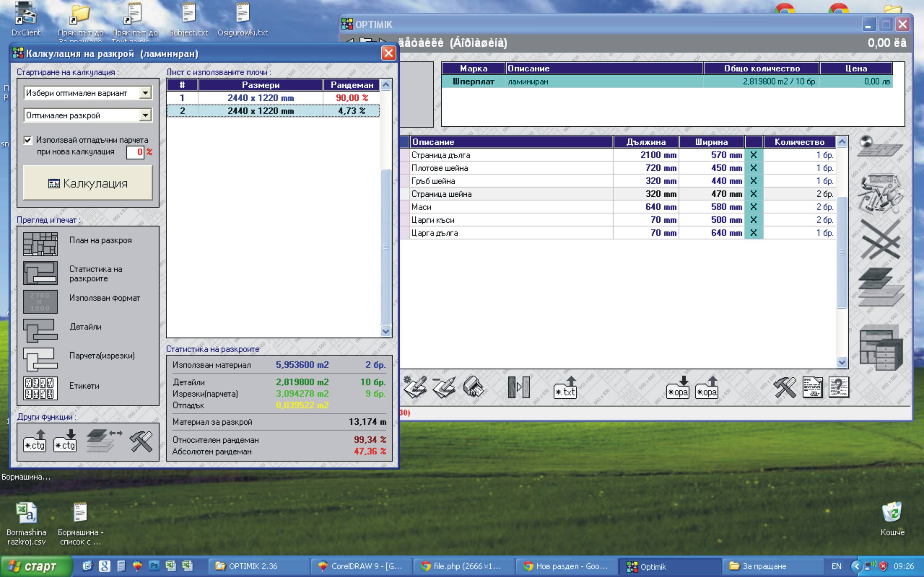The height and width of the screenshot is (577, 924).
Task: Click the printer icon in Optimik toolbar
Action: [473, 388]
